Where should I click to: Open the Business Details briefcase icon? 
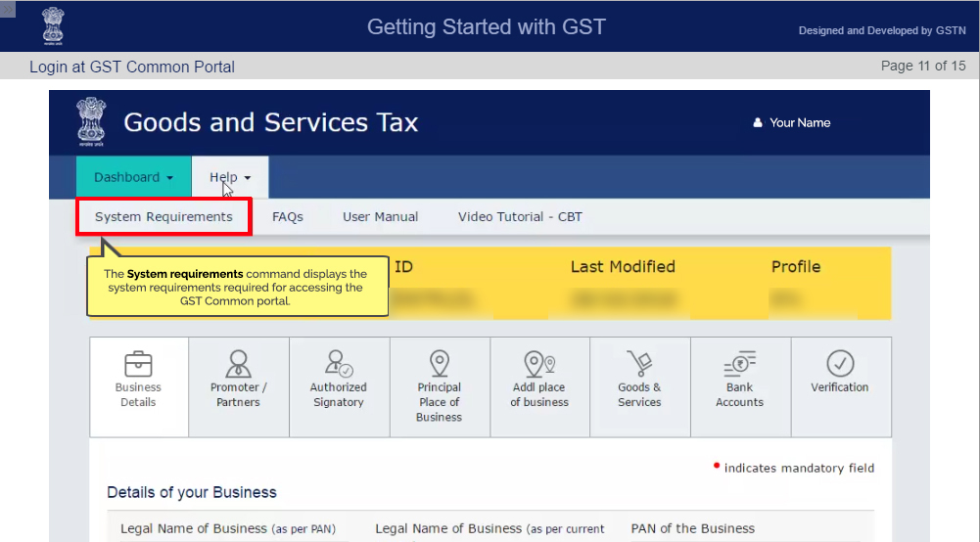point(138,363)
